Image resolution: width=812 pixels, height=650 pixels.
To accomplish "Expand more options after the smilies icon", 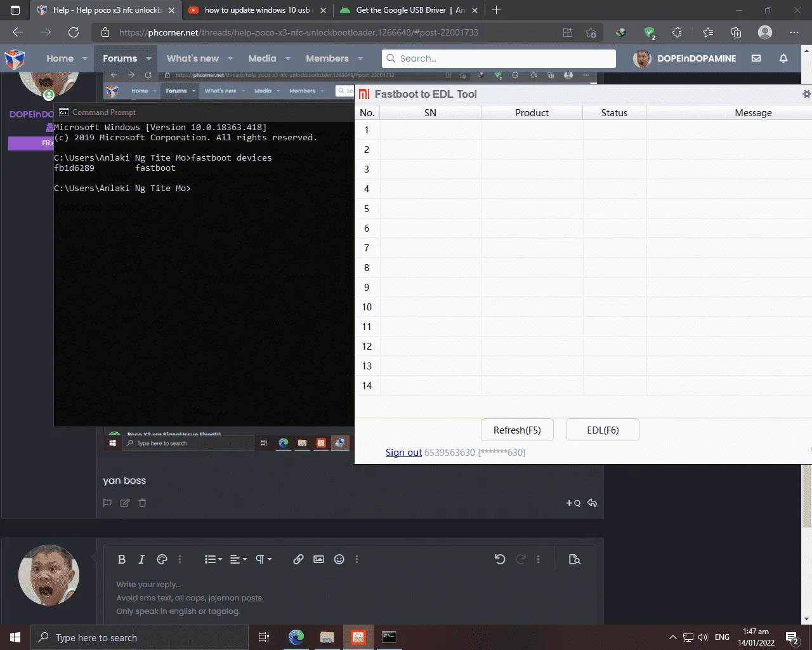I will coord(357,559).
